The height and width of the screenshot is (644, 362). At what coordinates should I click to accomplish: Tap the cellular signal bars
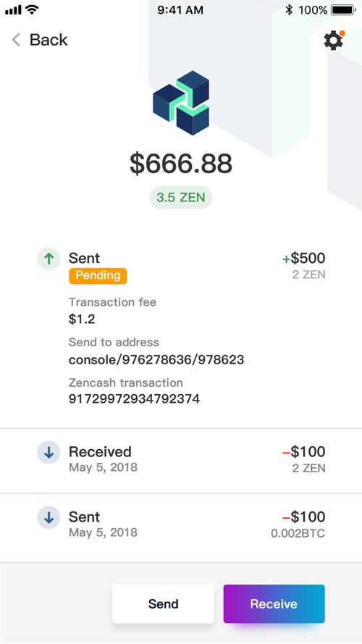(x=13, y=10)
